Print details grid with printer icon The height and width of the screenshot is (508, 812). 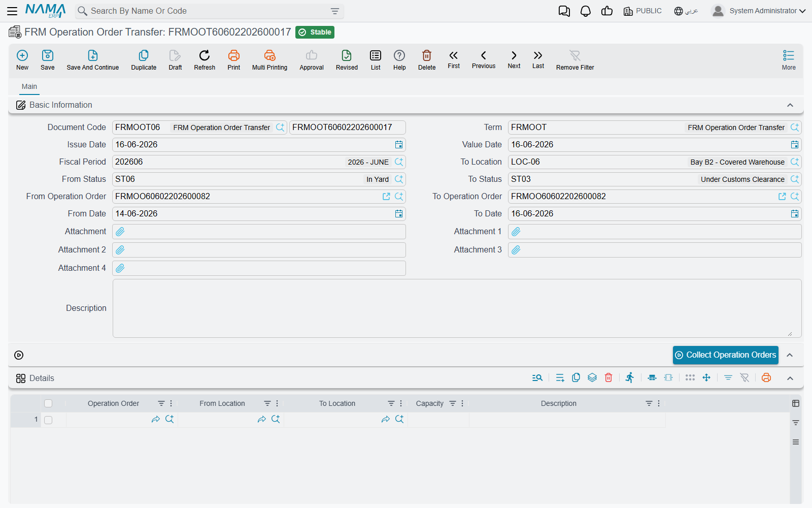pyautogui.click(x=766, y=377)
